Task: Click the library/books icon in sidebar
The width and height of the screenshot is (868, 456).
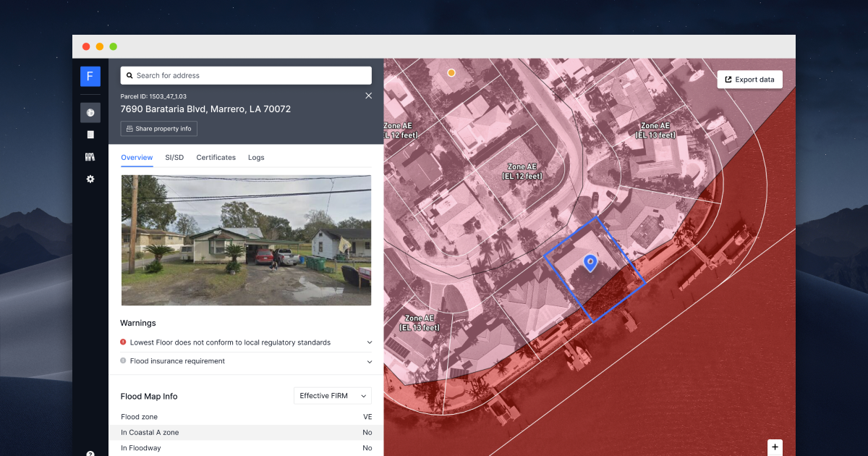Action: [90, 156]
